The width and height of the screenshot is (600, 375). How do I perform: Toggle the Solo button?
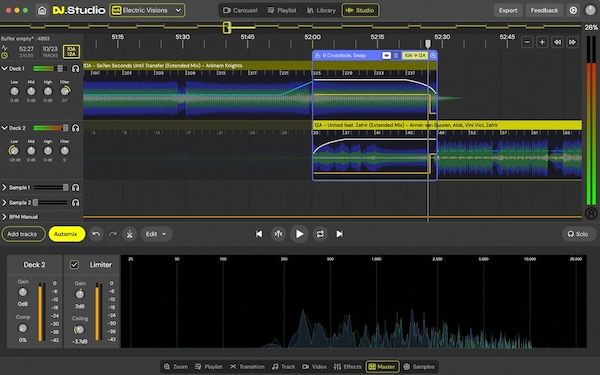click(x=579, y=234)
